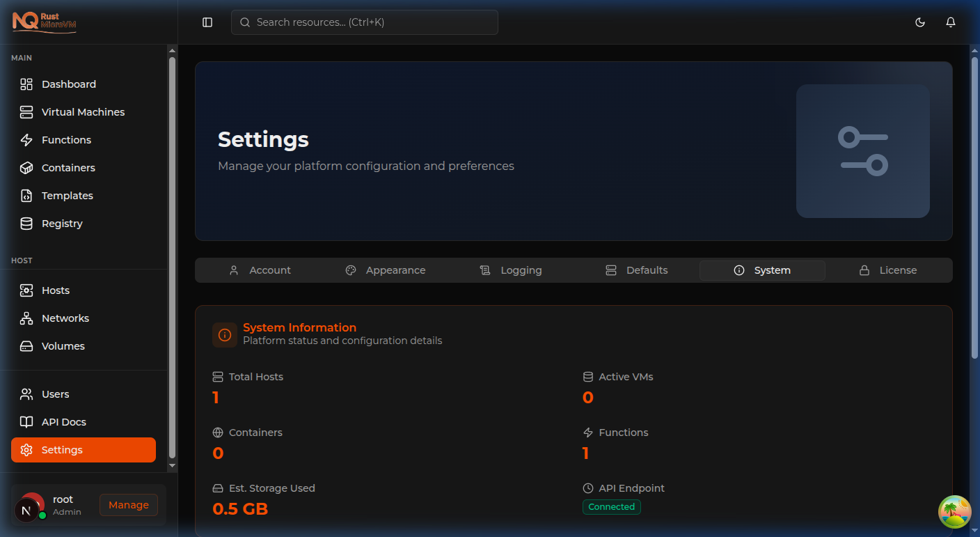Click the search resources field
Image resolution: width=980 pixels, height=537 pixels.
tap(364, 22)
